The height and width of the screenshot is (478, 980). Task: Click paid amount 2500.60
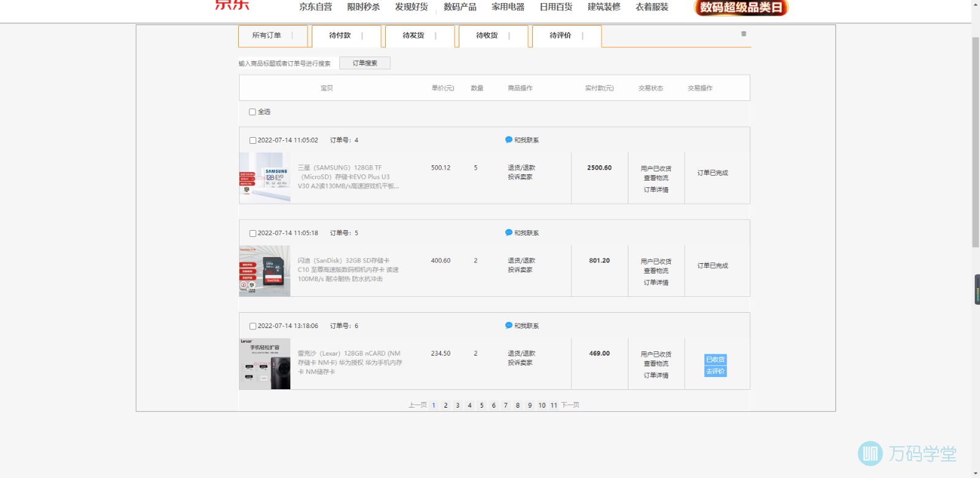[x=600, y=168]
